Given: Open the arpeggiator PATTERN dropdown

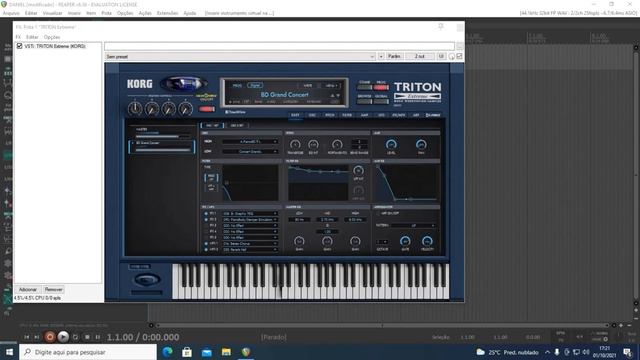Looking at the screenshot, I should click(x=413, y=225).
